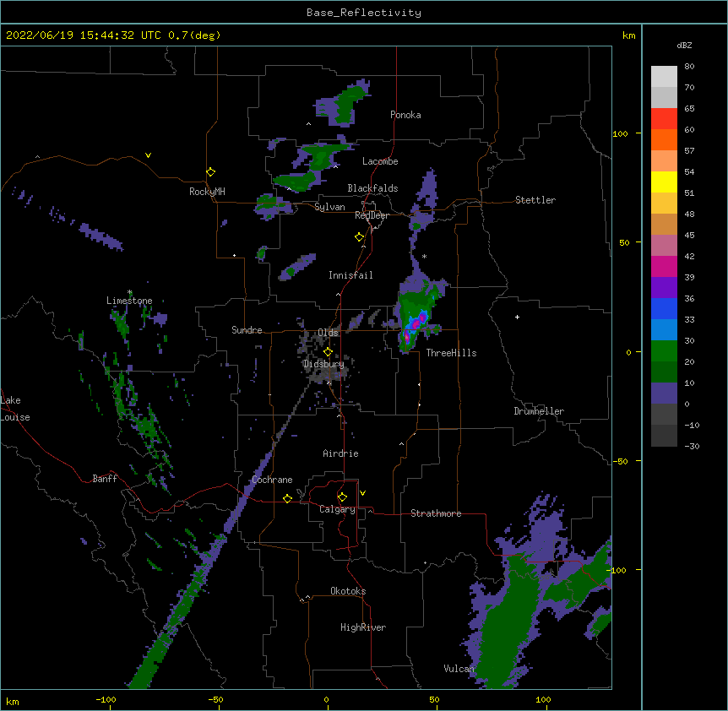
Task: Click the yellow diamond marker near RockyMH
Action: pos(210,172)
